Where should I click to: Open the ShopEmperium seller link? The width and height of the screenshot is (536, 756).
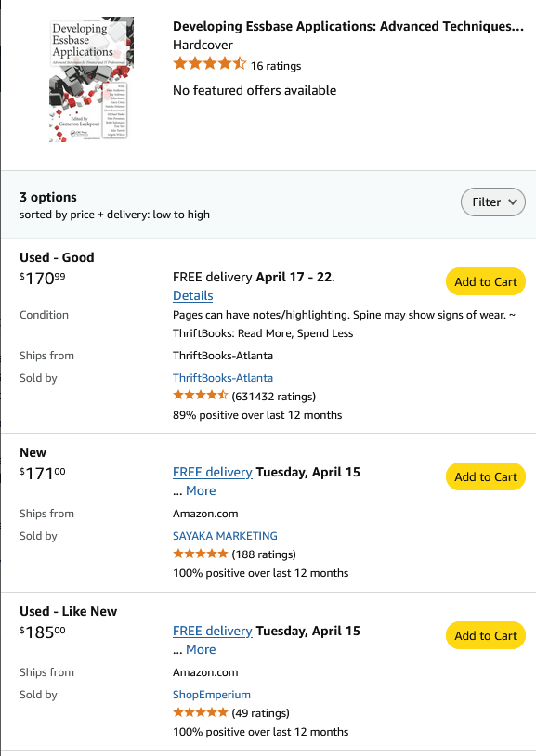(211, 695)
